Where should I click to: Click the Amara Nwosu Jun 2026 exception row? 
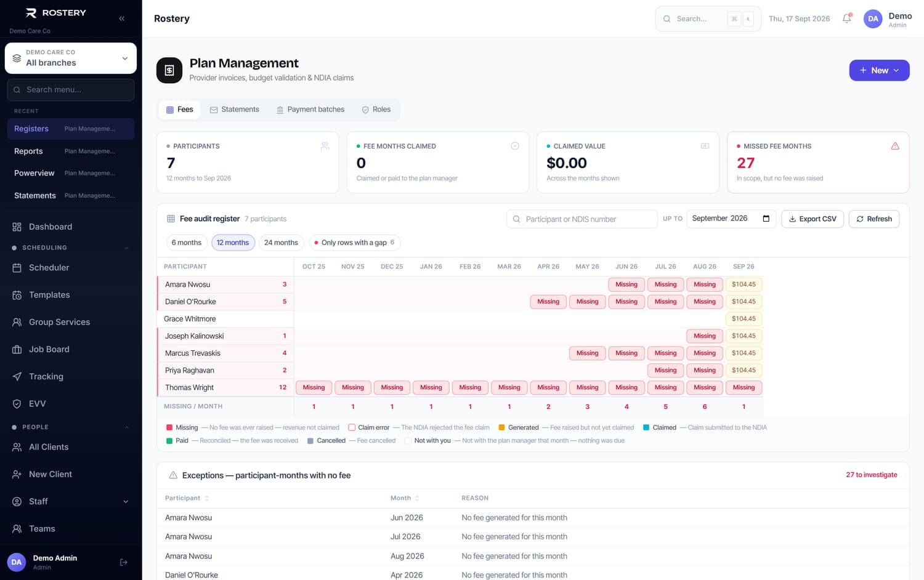[533, 518]
